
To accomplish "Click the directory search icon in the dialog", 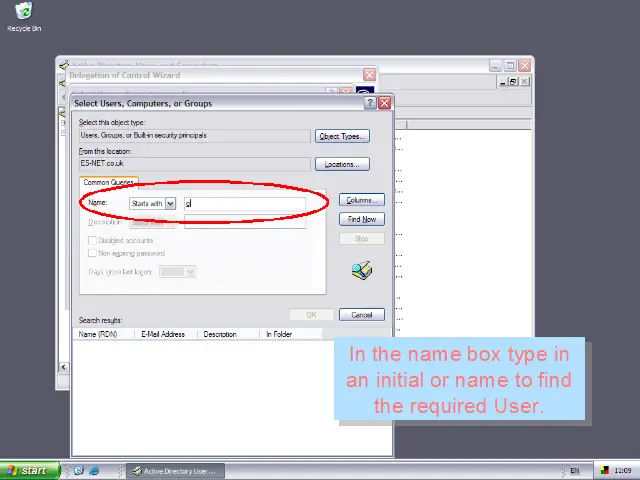I will (362, 271).
